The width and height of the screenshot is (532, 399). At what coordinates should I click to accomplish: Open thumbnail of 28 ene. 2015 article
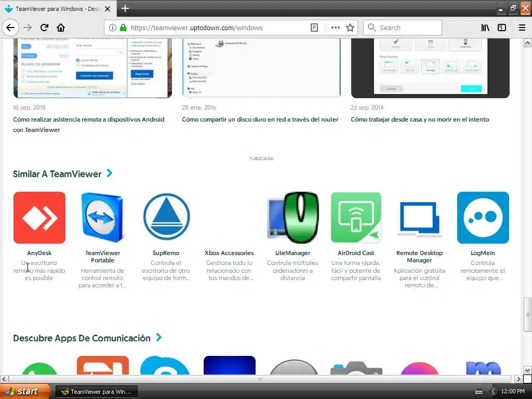(261, 68)
